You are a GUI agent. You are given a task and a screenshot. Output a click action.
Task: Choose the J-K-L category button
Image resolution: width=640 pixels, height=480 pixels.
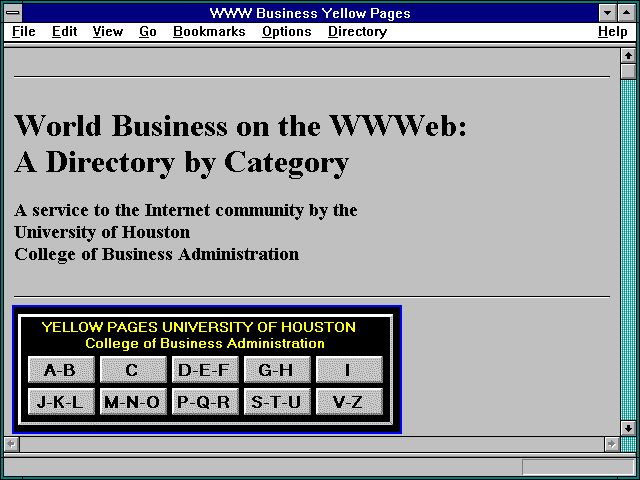[x=61, y=402]
